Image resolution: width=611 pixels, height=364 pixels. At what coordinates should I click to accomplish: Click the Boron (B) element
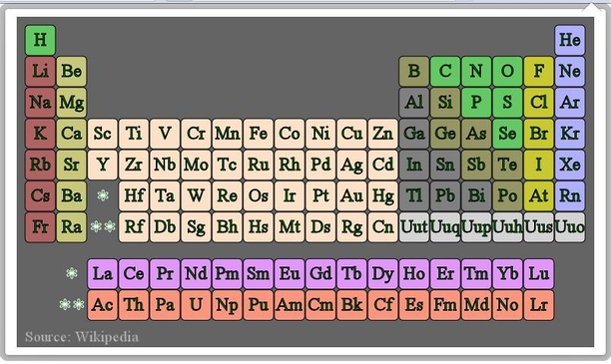(414, 71)
